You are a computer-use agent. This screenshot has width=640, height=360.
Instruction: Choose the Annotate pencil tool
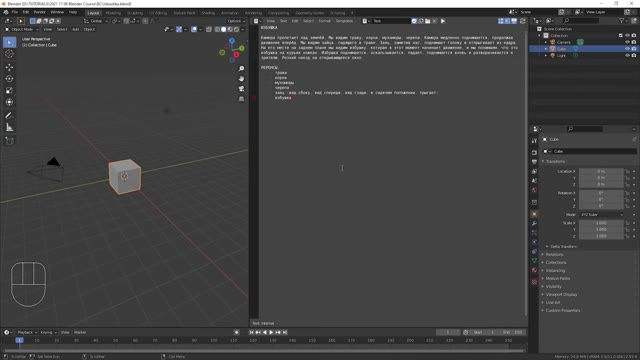pos(9,116)
